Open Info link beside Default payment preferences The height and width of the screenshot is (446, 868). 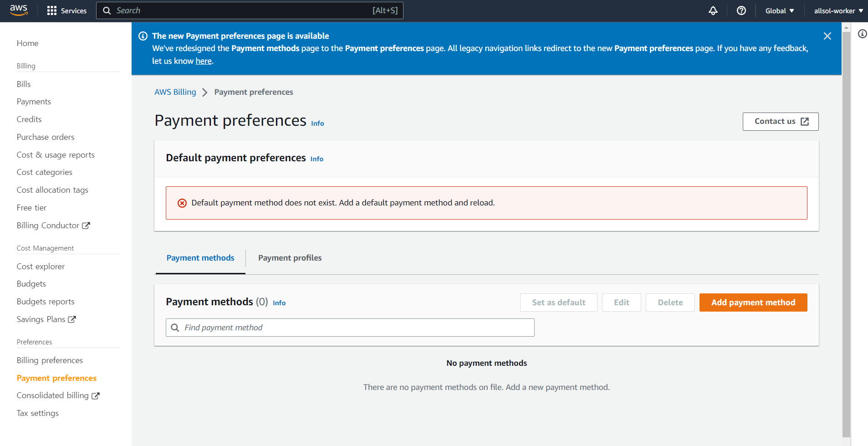click(x=317, y=159)
